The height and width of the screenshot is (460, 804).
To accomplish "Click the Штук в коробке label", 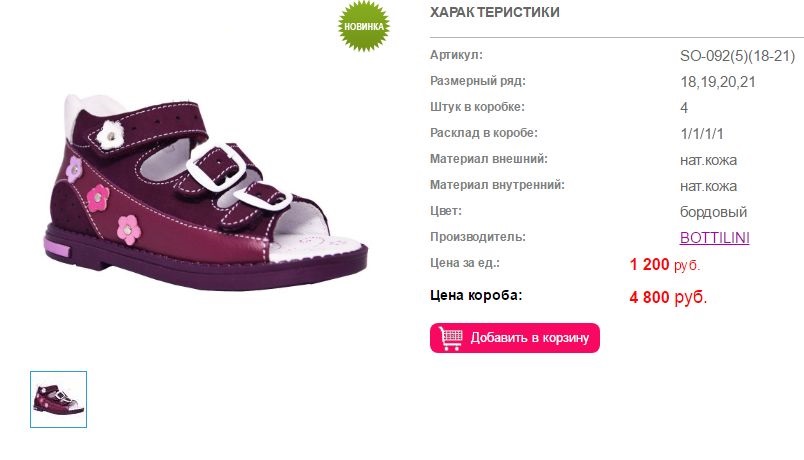I will pos(477,107).
